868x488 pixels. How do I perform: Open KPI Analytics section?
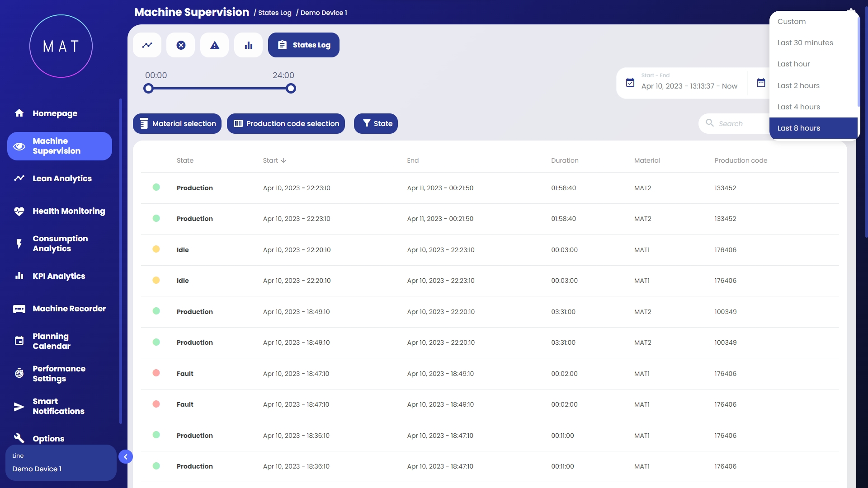coord(59,276)
